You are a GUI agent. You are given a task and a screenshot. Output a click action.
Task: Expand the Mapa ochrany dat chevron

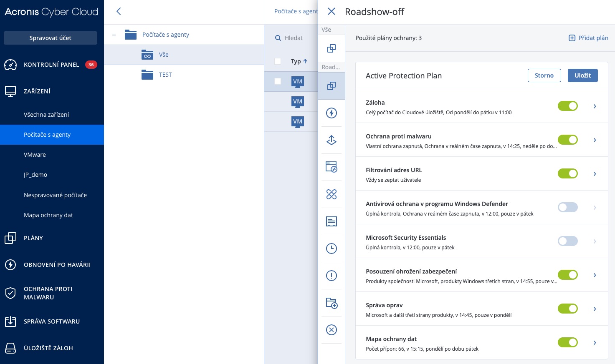click(595, 343)
